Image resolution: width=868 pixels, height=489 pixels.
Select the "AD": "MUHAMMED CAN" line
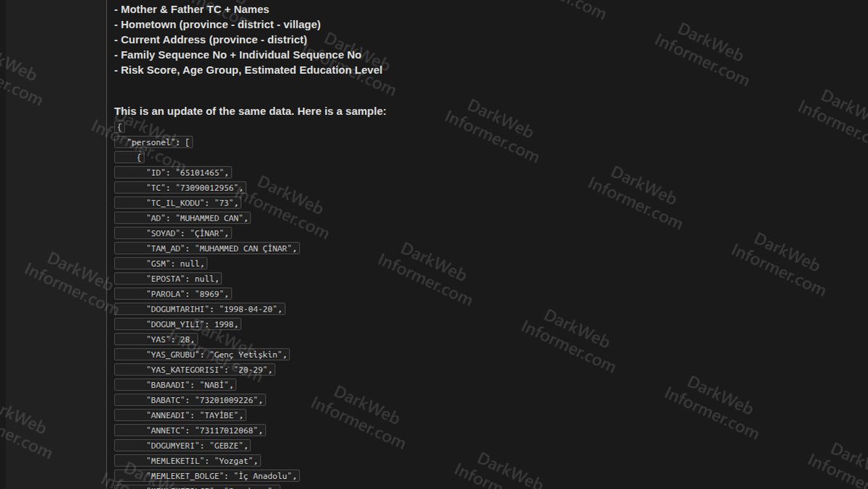[x=182, y=218]
